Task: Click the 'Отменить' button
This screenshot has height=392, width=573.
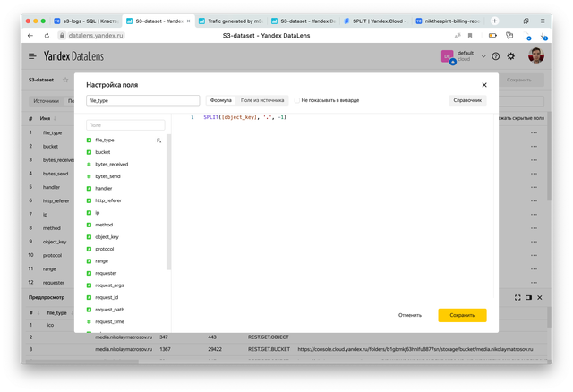Action: [410, 315]
